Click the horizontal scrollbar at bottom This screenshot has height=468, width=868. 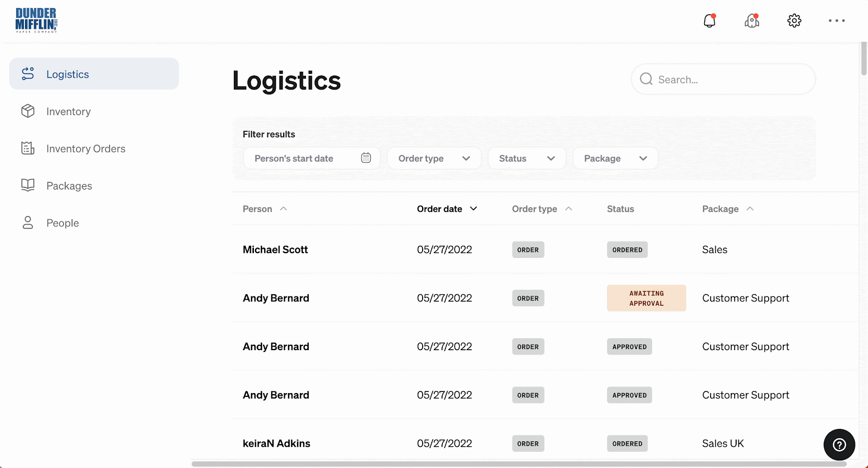coord(519,464)
